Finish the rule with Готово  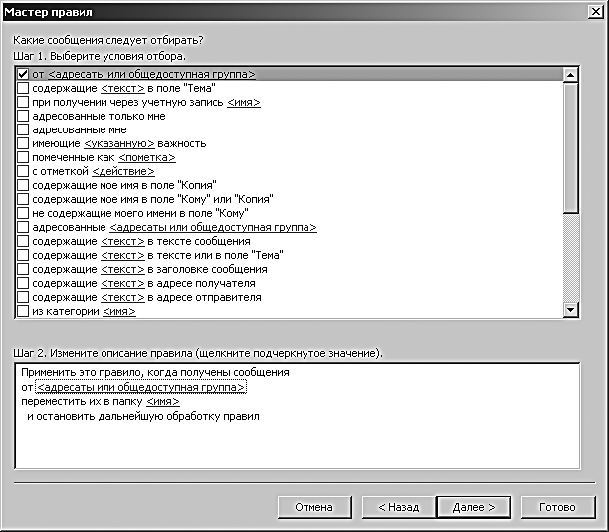click(557, 507)
